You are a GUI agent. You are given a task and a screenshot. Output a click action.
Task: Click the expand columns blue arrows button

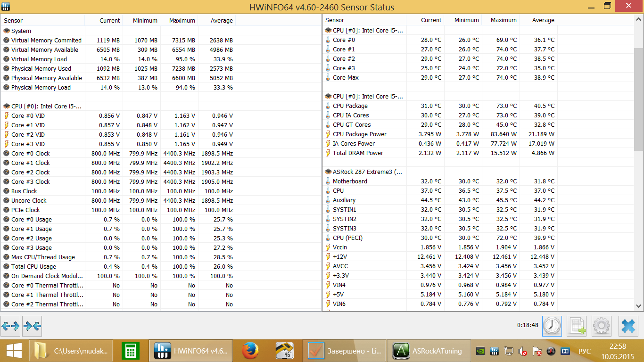(10, 326)
